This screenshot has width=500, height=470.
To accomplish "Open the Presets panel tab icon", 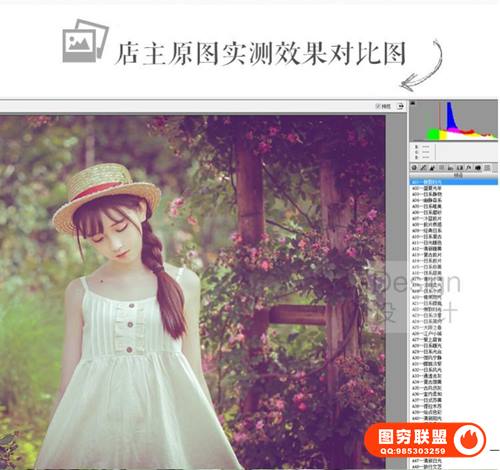I will pos(487,168).
